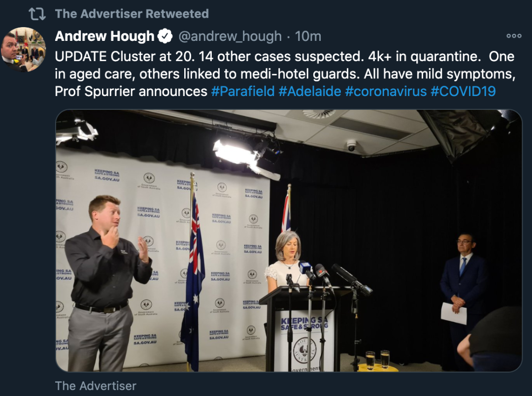Click the Andrew Hough display name
The height and width of the screenshot is (396, 532).
[x=104, y=36]
